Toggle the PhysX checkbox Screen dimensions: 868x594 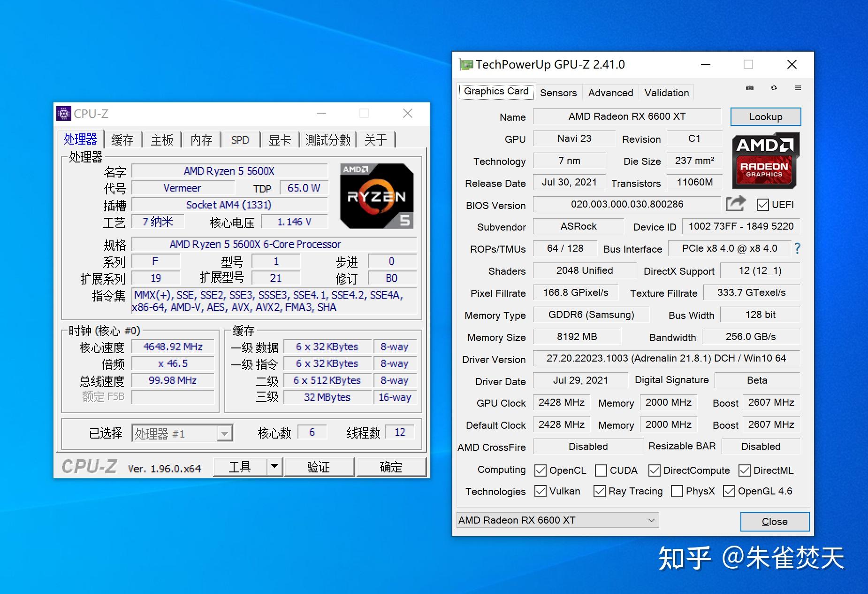coord(677,491)
